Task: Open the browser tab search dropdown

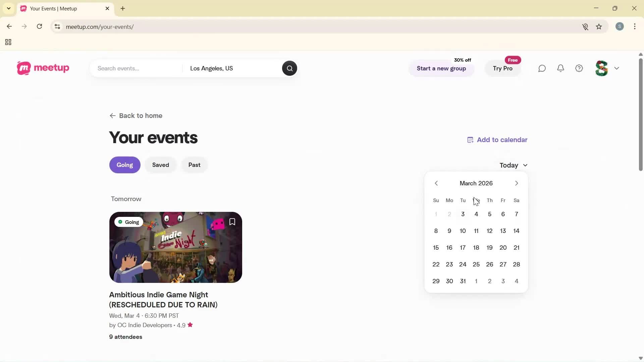Action: (x=8, y=8)
